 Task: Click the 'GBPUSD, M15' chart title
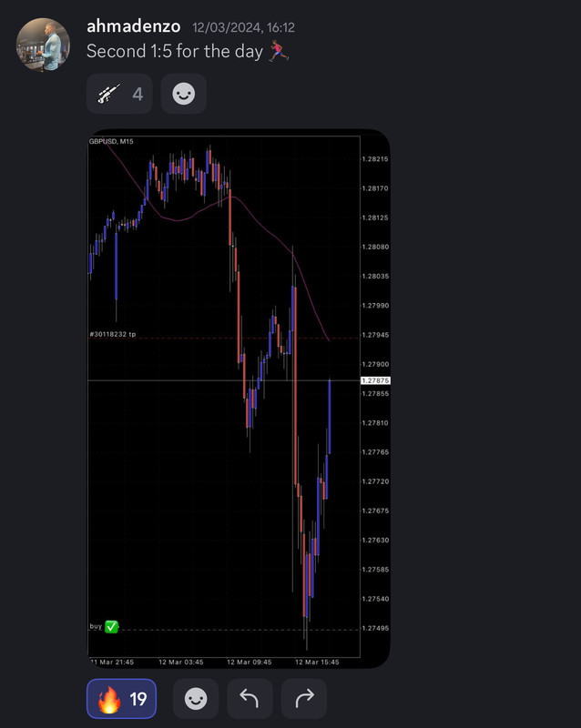click(111, 141)
